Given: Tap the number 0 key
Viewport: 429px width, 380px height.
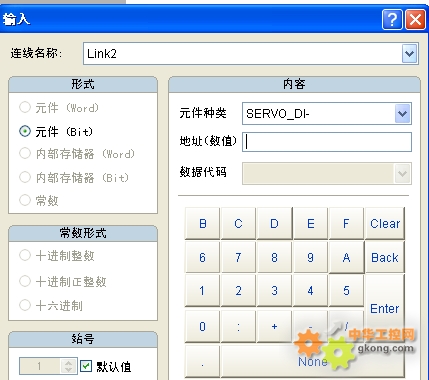Looking at the screenshot, I should 202,326.
